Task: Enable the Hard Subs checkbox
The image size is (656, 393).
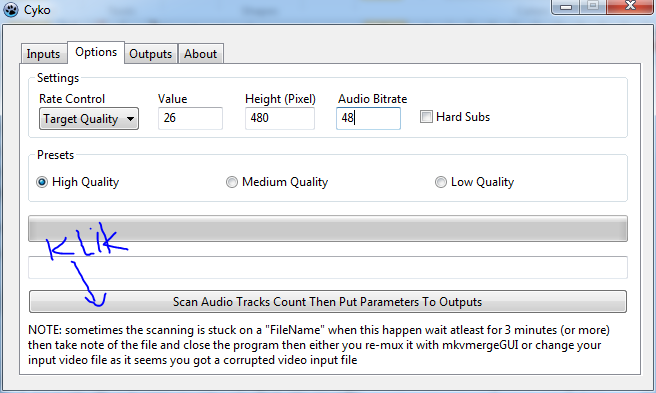Action: 426,117
